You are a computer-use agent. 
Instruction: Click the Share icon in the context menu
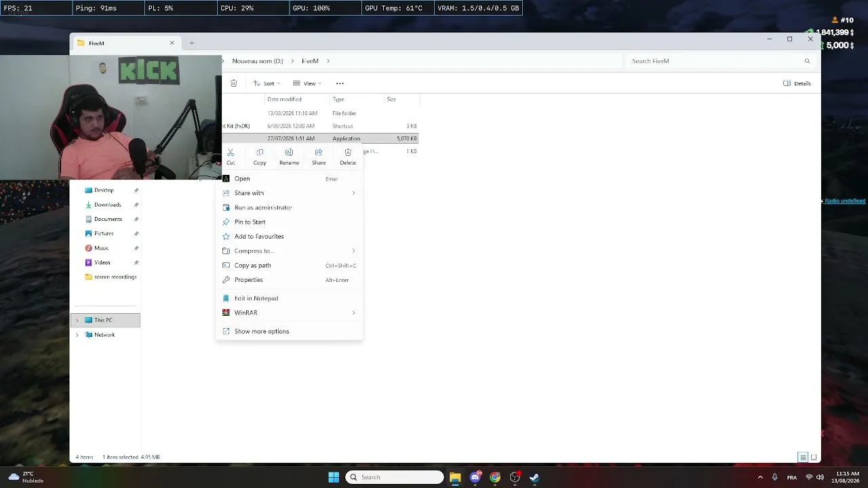coord(319,152)
